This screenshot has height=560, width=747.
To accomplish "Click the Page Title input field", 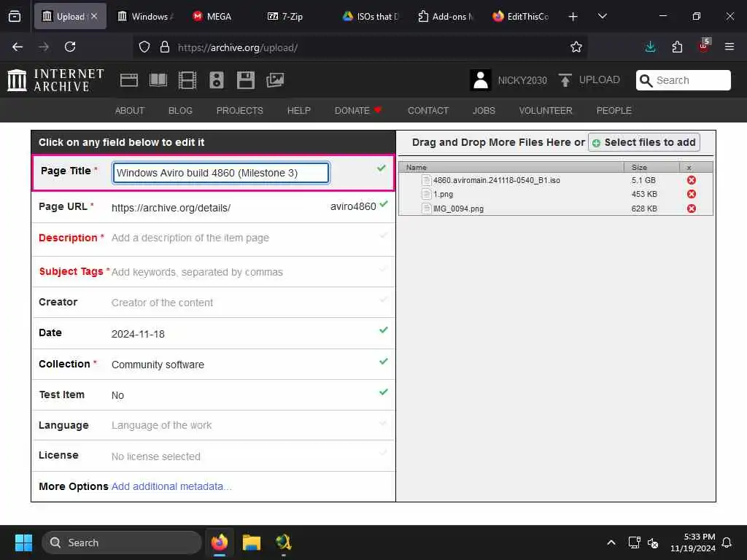I will click(x=220, y=172).
